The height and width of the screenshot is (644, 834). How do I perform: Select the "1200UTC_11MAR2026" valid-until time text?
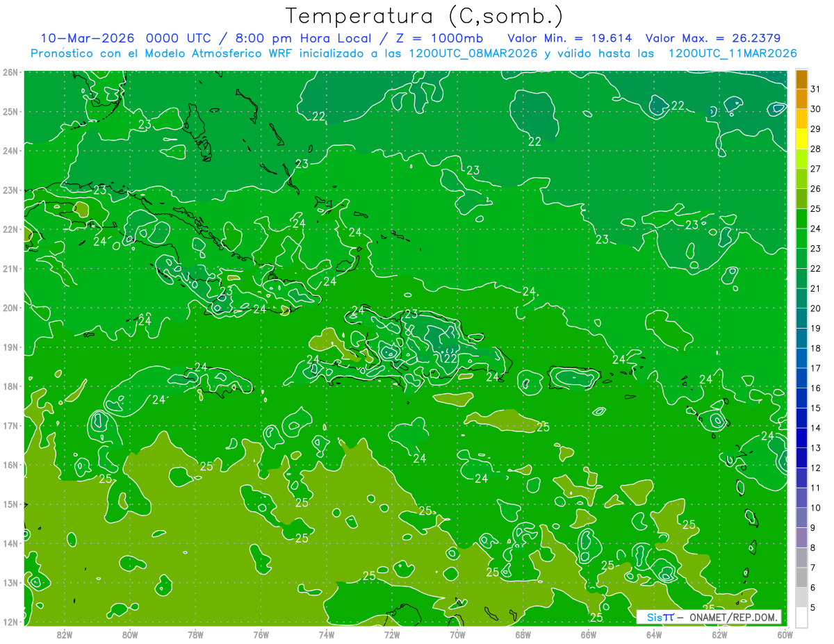[x=733, y=53]
